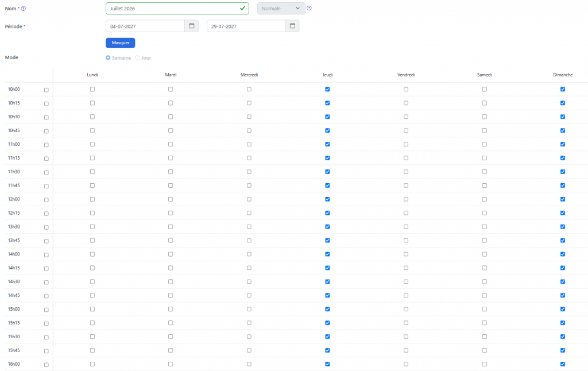The width and height of the screenshot is (588, 371).
Task: Uncheck Dimanche at 14h15
Action: 563,268
